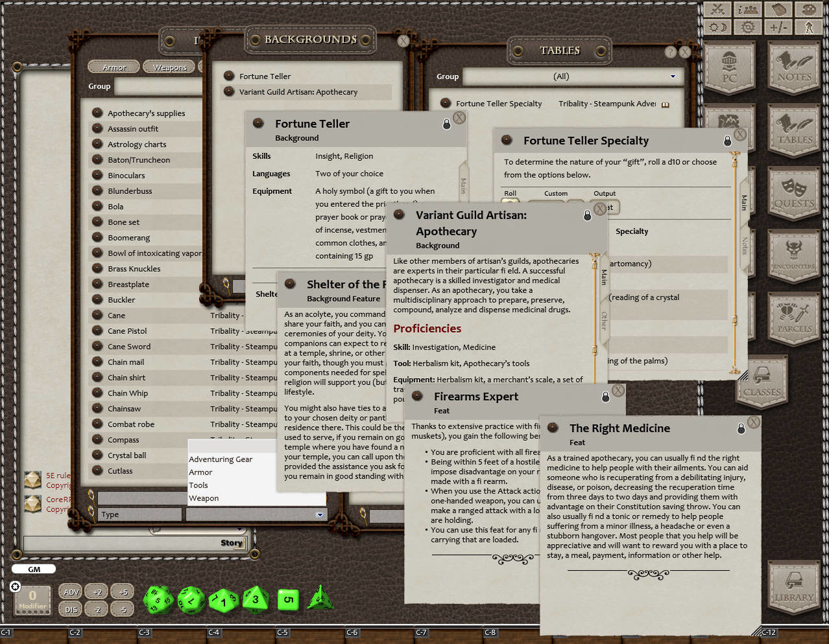Open the options gear icon in the top toolbar
The height and width of the screenshot is (644, 829).
[747, 27]
